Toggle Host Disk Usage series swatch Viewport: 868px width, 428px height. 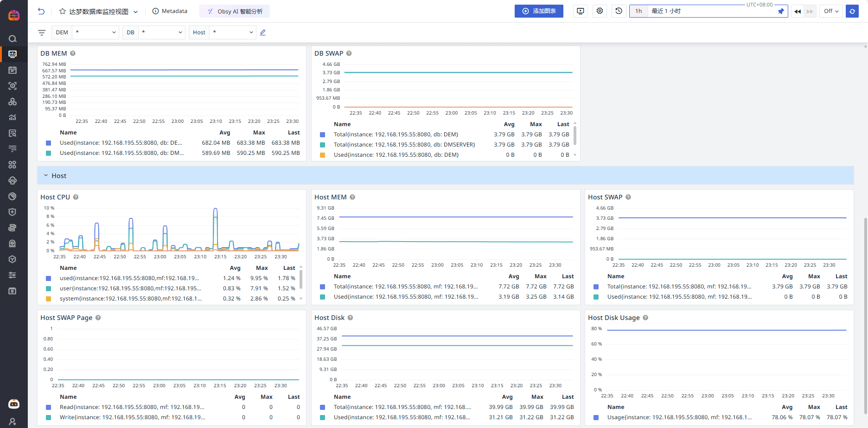tap(596, 417)
